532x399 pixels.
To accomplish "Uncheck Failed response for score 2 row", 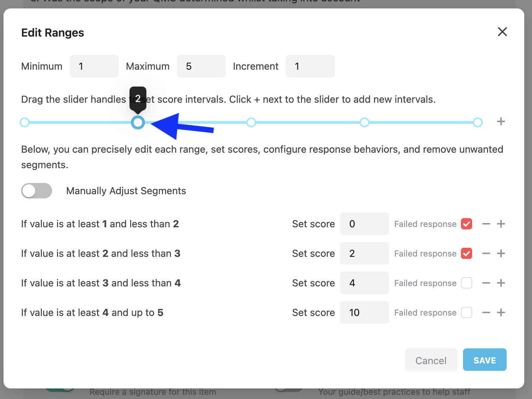I will tap(467, 254).
